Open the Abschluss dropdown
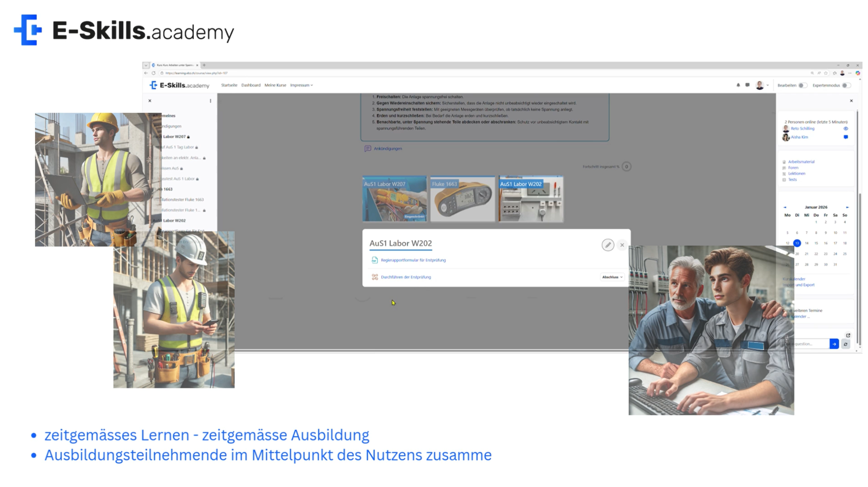868x487 pixels. (612, 277)
